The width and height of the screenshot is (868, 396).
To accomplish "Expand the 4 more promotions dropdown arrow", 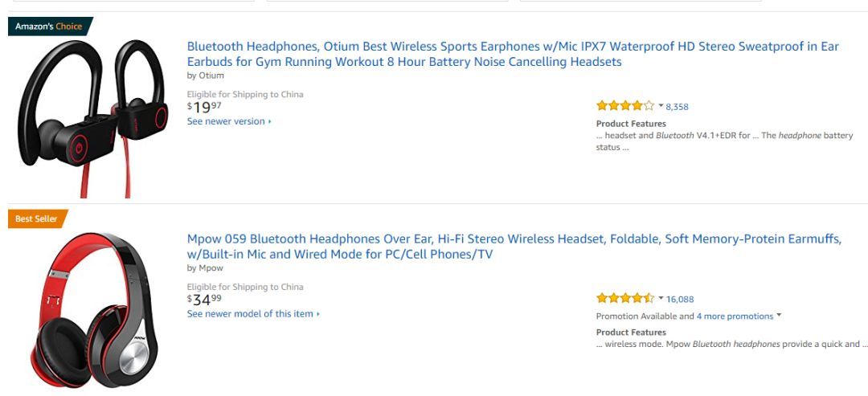I will coord(779,315).
